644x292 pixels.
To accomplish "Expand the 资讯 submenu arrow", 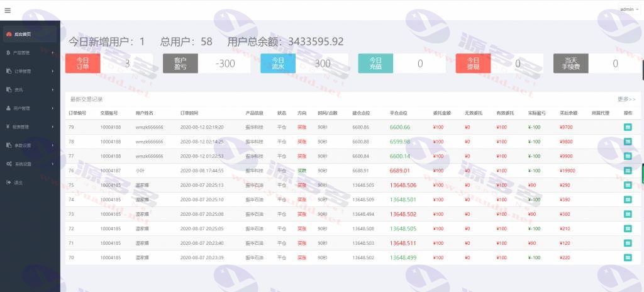I will coord(53,89).
